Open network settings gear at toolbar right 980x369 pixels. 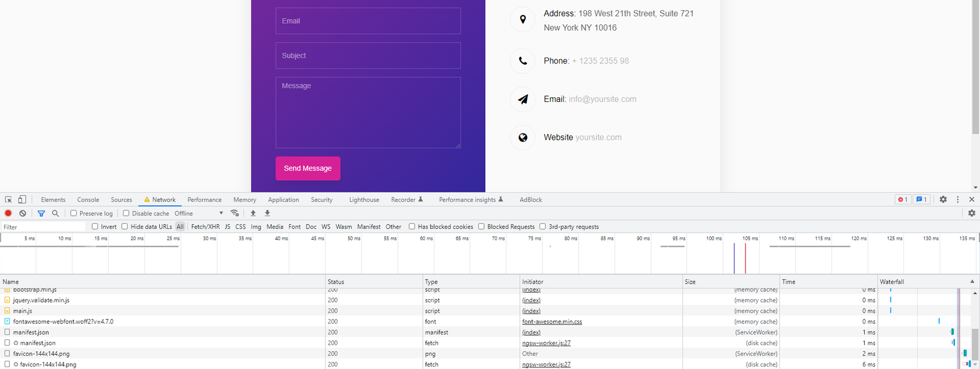tap(972, 214)
